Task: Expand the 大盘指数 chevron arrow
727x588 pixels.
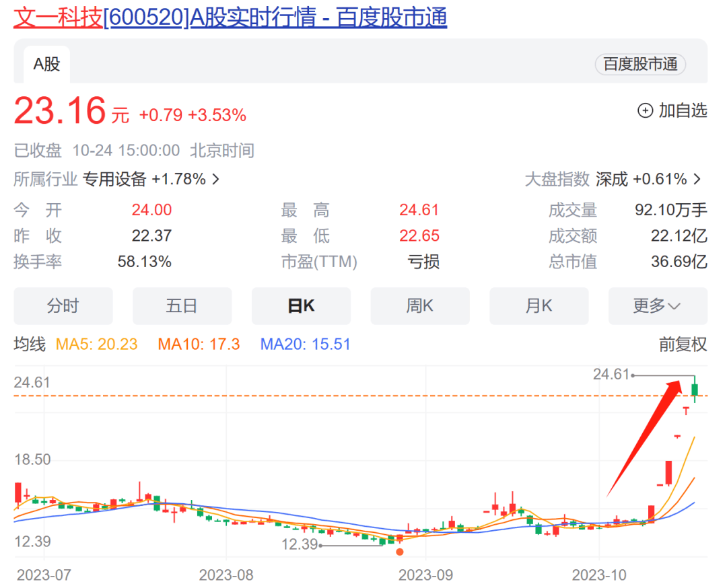Action: click(697, 179)
